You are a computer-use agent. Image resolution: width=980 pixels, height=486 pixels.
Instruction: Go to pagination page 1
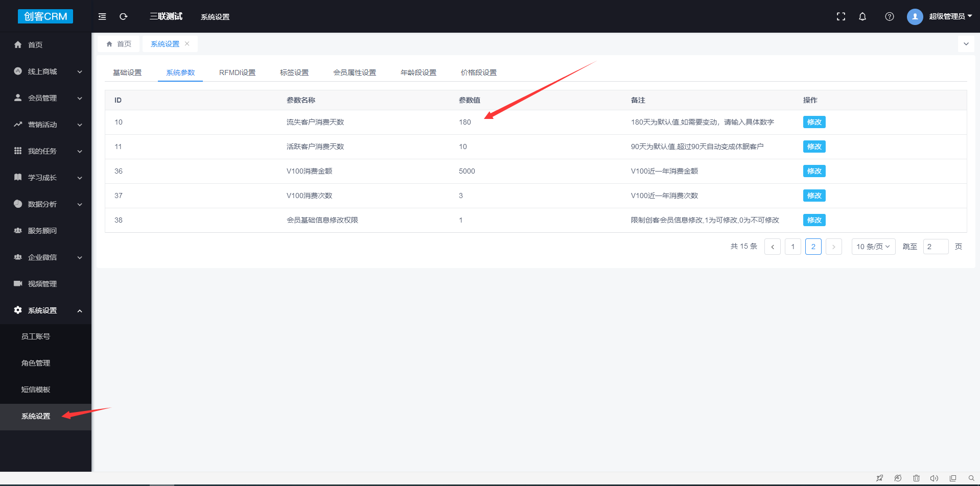[x=793, y=247]
